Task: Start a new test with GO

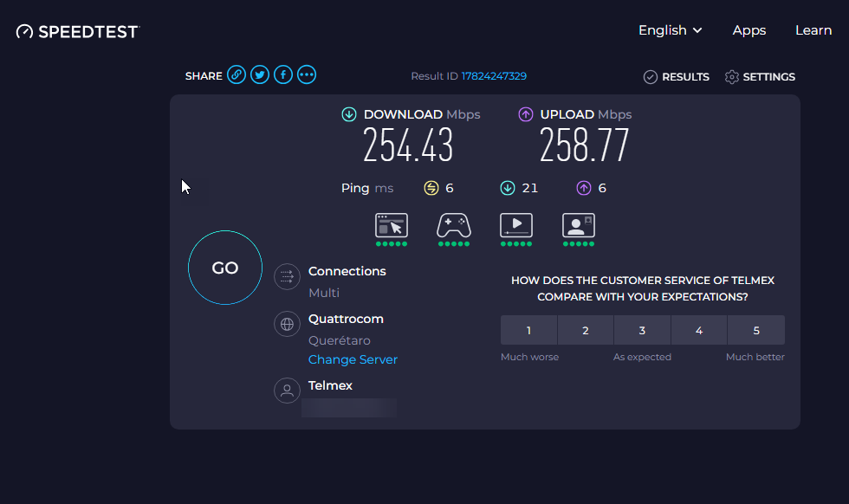Action: [225, 268]
